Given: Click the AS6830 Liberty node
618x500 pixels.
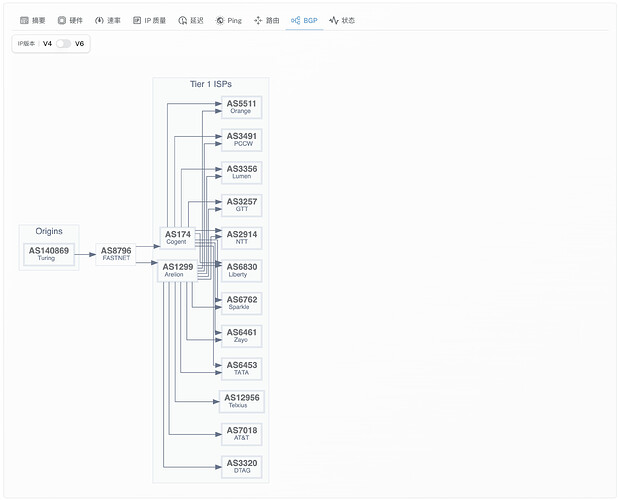Looking at the screenshot, I should tap(242, 271).
